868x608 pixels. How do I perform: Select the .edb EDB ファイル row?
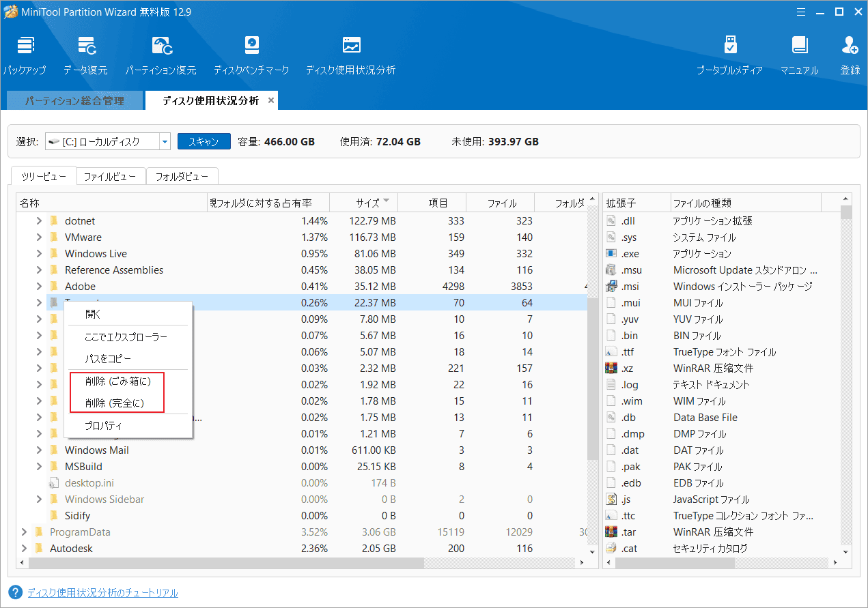(722, 483)
